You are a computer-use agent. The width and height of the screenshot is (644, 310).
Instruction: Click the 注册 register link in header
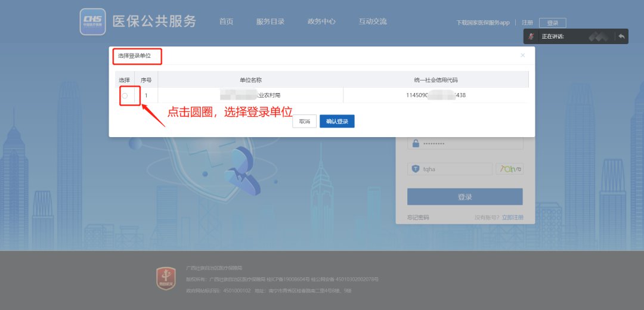(x=527, y=23)
